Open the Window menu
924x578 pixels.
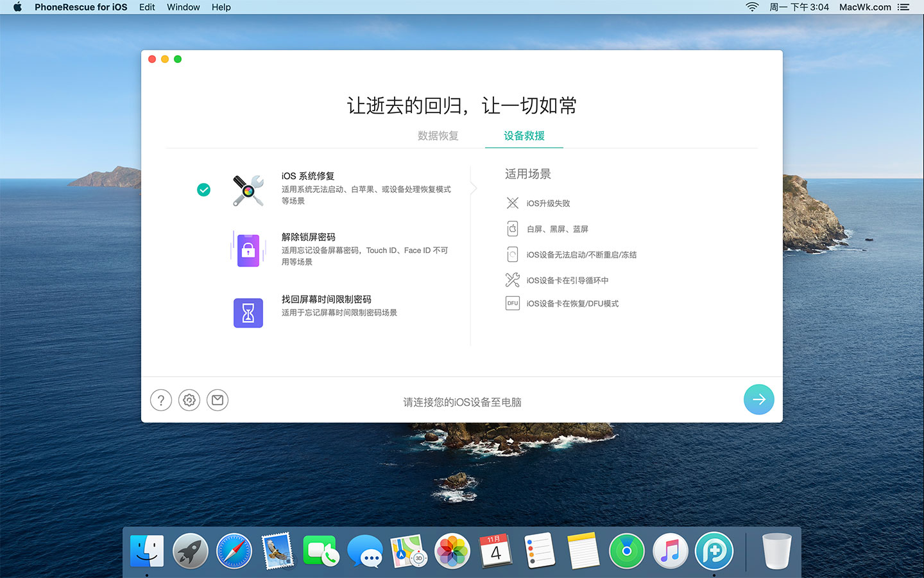183,7
